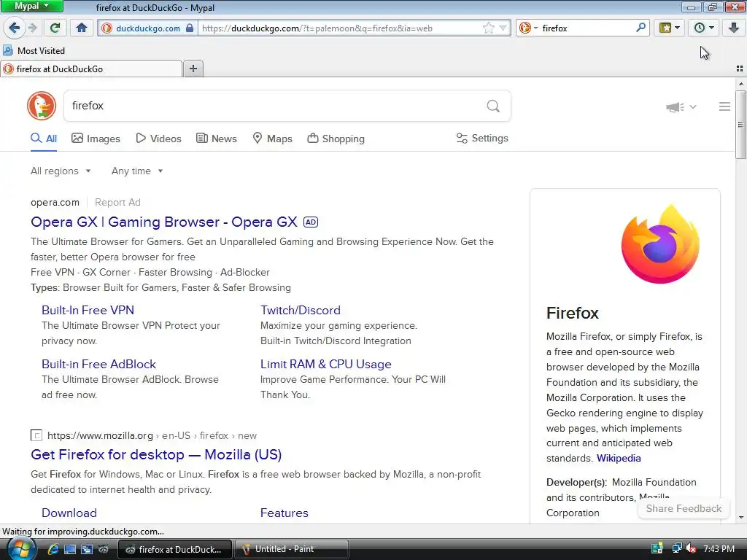This screenshot has width=747, height=560.
Task: Click the mozilla.org result favicon
Action: point(36,435)
